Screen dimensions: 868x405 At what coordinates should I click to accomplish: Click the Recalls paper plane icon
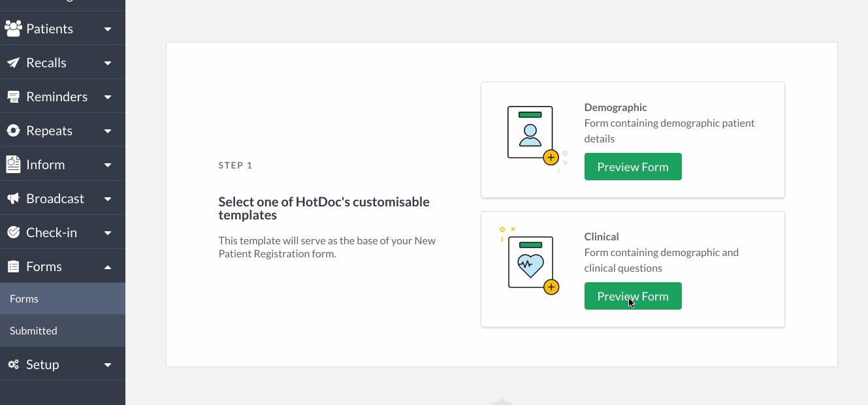(13, 63)
